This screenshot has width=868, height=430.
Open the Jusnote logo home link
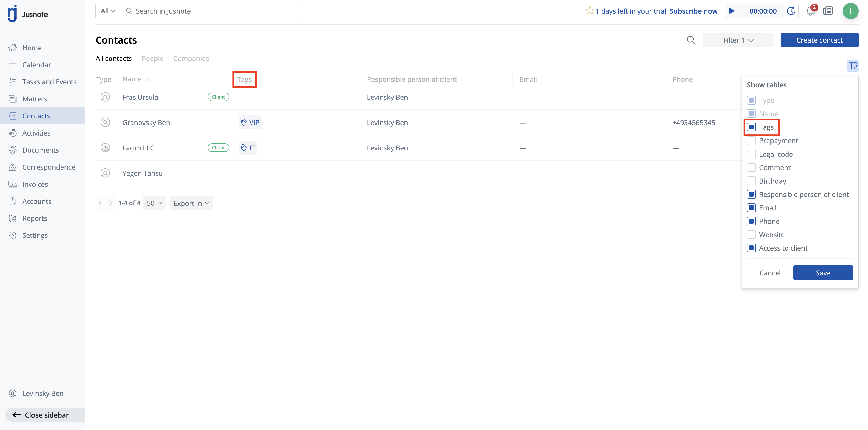click(x=28, y=14)
